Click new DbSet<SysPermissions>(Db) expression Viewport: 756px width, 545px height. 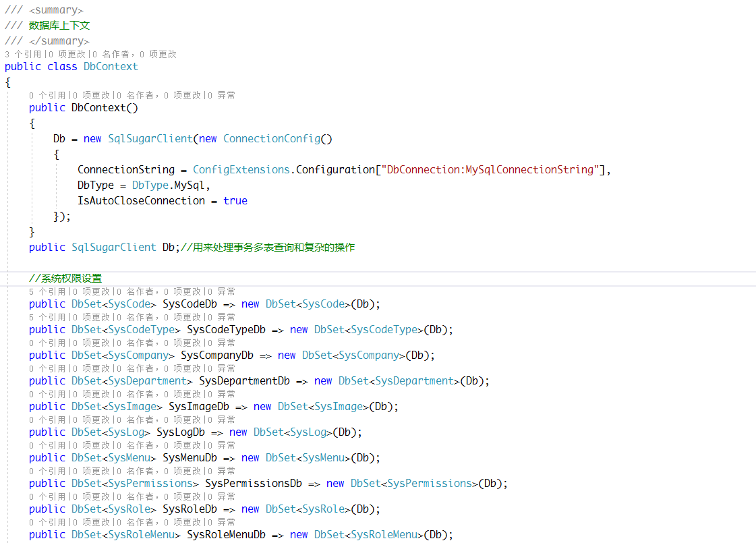tap(414, 483)
